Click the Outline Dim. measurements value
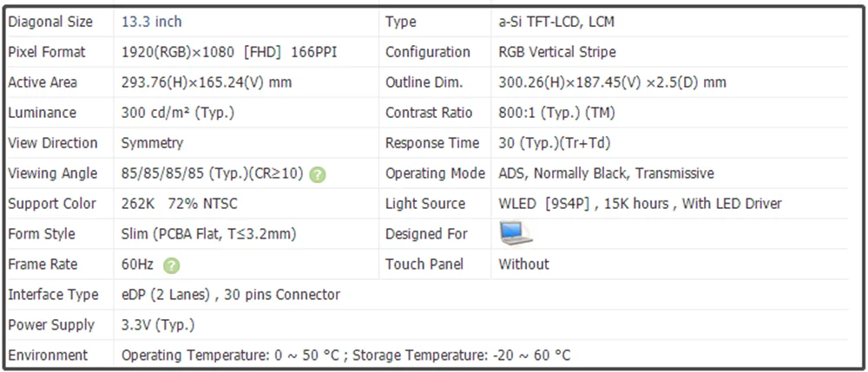The height and width of the screenshot is (372, 868). point(612,82)
